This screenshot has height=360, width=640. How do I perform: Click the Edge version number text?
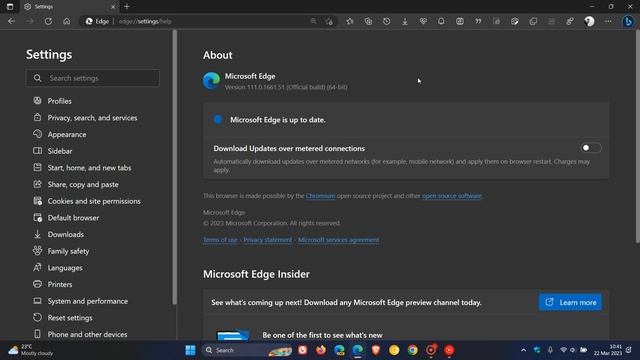point(286,87)
